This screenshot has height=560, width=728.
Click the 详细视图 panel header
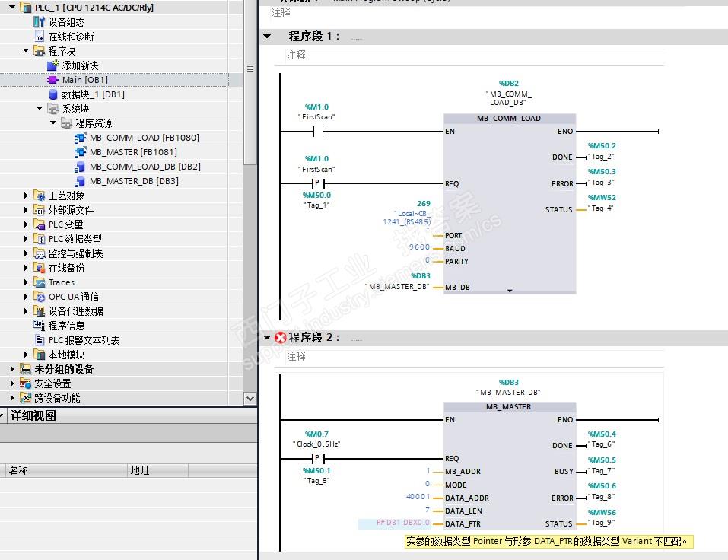coord(129,415)
